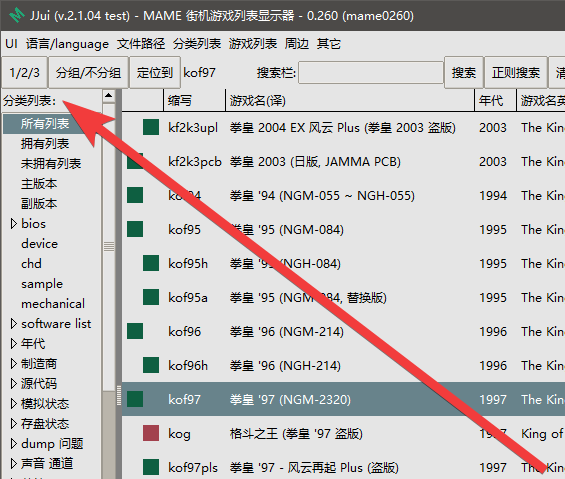Expand the dump 问题 node
Screen dimensions: 565x479
14,444
